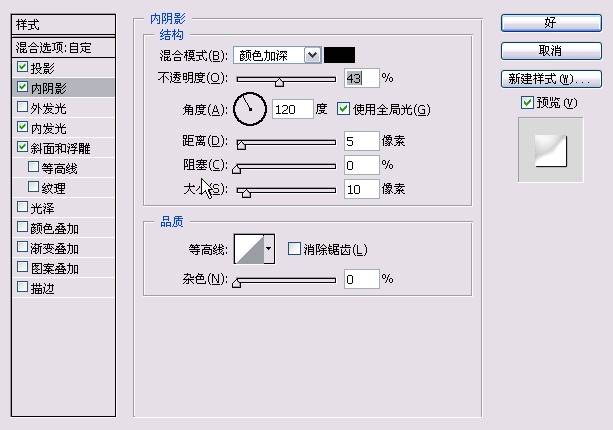Enable the 渐变叠加 checkbox
This screenshot has height=430, width=613.
23,247
